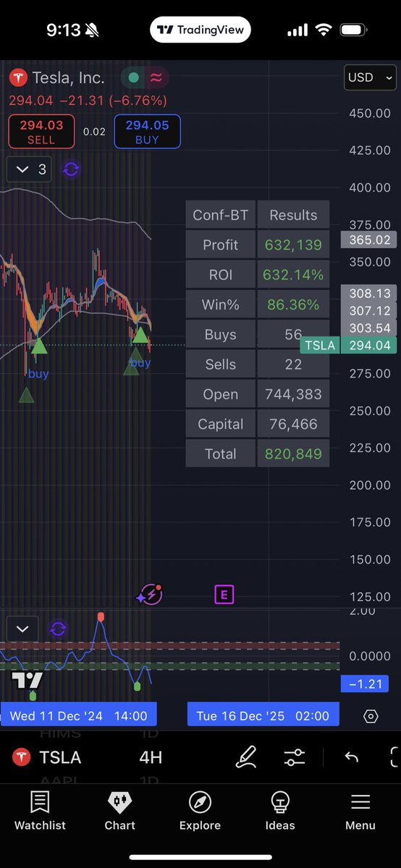Tap the battery icon in status bar
The width and height of the screenshot is (401, 868).
355,30
